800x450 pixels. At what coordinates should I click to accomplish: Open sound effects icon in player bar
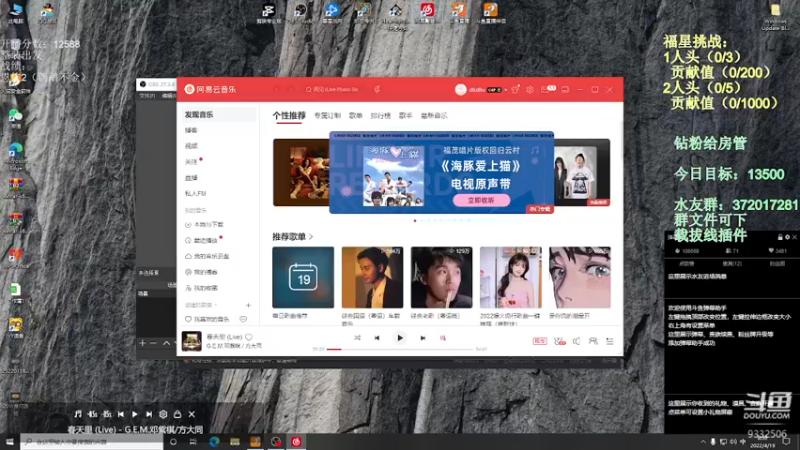[560, 341]
